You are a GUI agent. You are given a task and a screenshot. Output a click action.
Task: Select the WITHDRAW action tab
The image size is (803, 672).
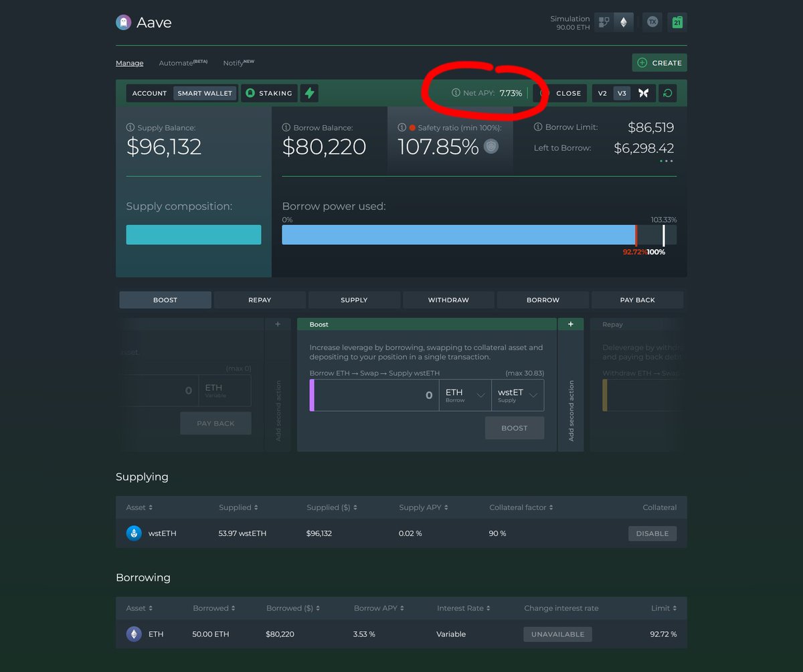click(448, 300)
